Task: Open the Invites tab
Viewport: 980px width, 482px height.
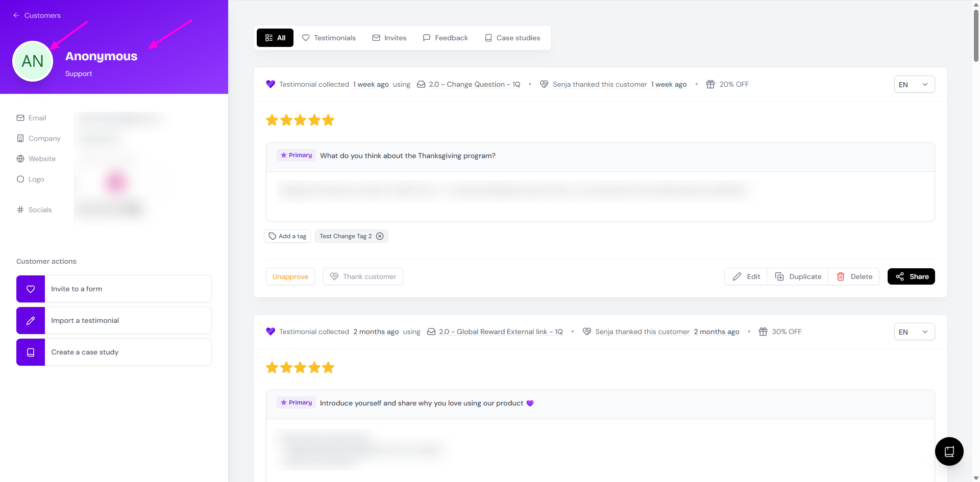Action: pyautogui.click(x=389, y=38)
